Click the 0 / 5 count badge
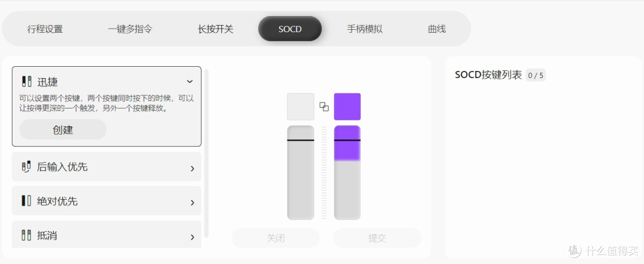 [x=535, y=75]
